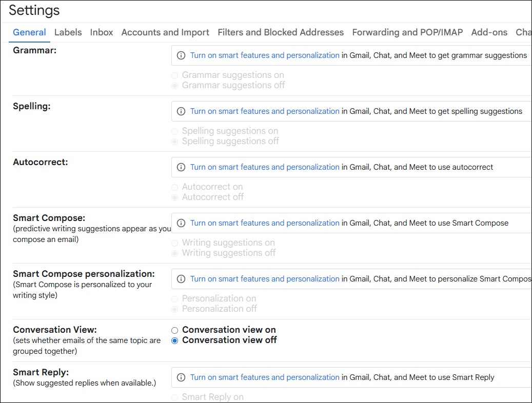The height and width of the screenshot is (403, 532).
Task: Open Filters and Blocked Addresses tab
Action: 281,32
